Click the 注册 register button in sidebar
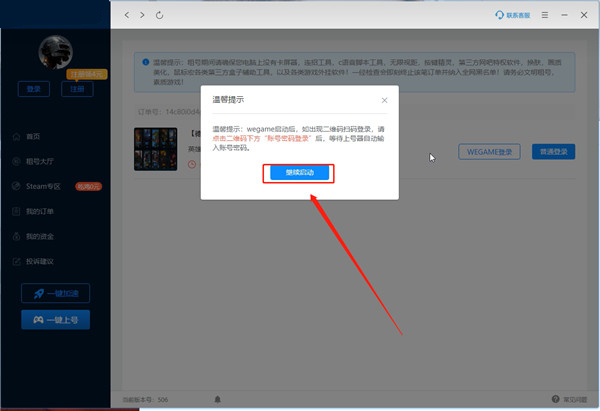This screenshot has height=411, width=600. (x=77, y=89)
